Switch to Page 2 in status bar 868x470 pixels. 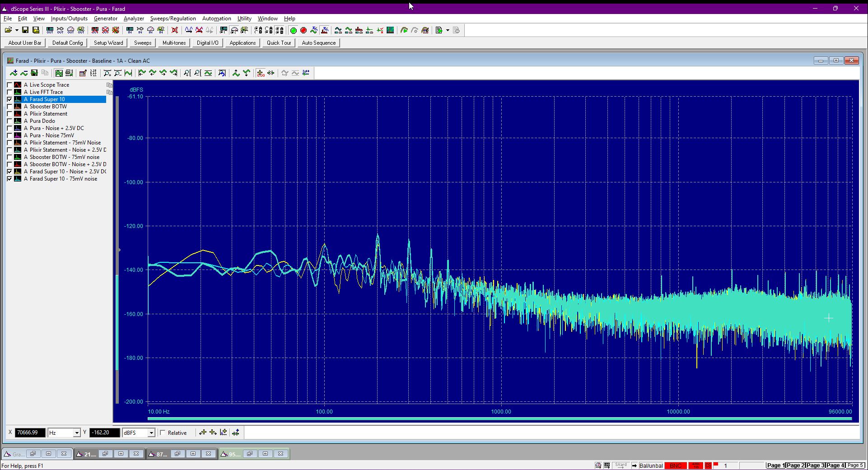click(796, 465)
